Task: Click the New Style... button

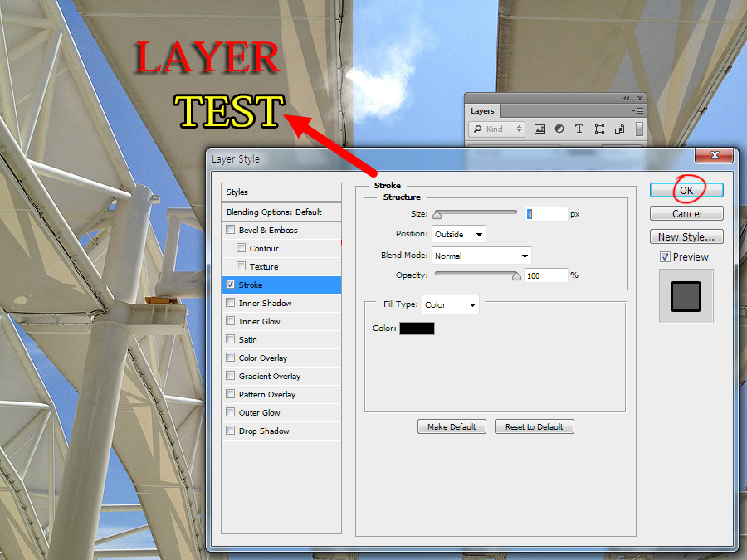Action: (686, 236)
